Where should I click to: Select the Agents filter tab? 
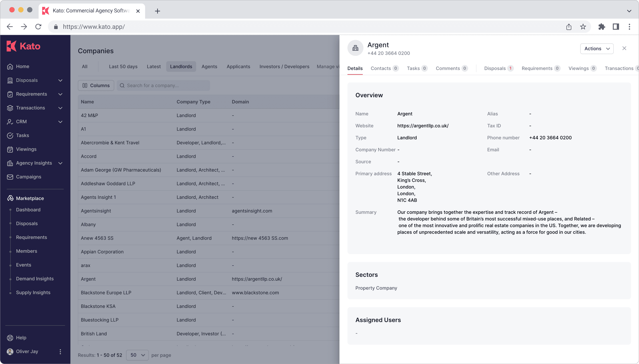[x=209, y=67]
